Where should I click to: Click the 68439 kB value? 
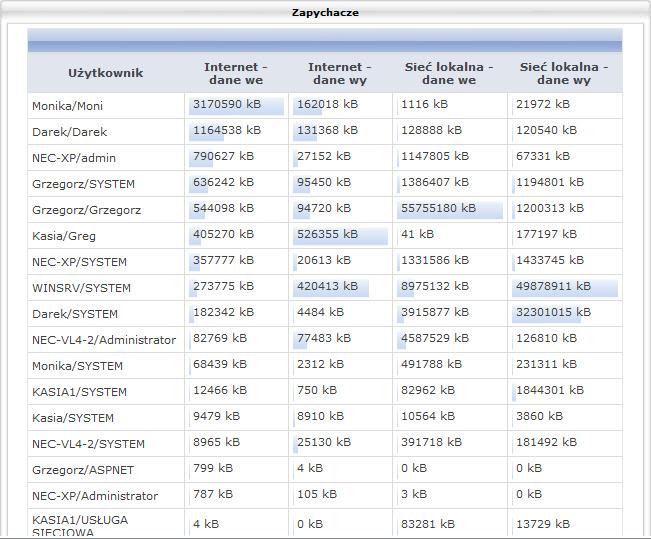220,365
